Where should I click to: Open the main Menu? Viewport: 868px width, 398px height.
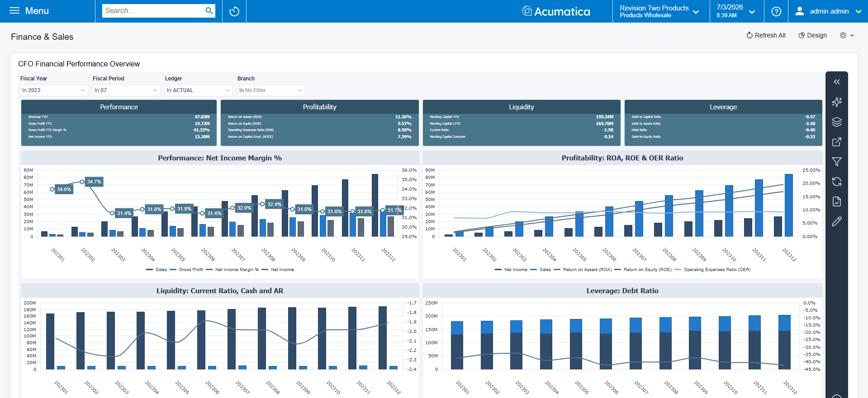point(29,11)
